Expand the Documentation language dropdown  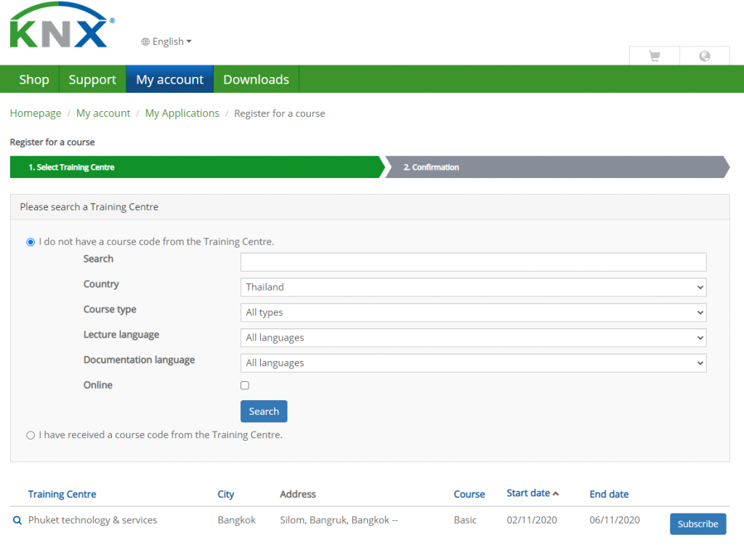coord(473,363)
